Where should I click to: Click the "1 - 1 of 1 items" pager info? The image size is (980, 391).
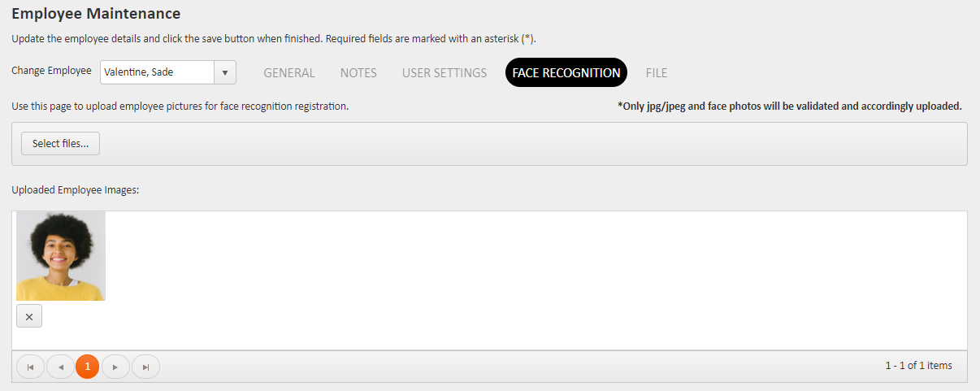pos(918,366)
